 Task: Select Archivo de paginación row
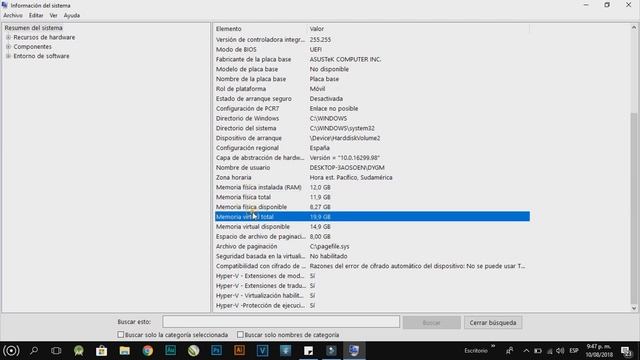click(x=372, y=246)
